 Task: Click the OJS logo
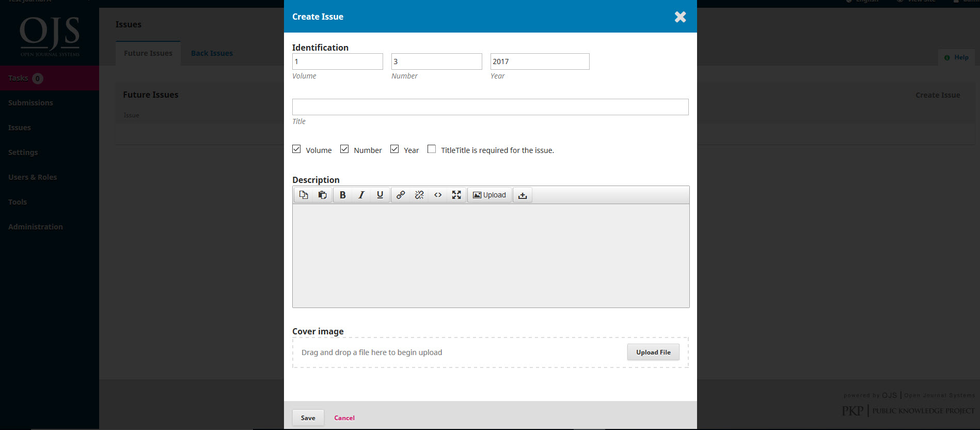pos(50,36)
